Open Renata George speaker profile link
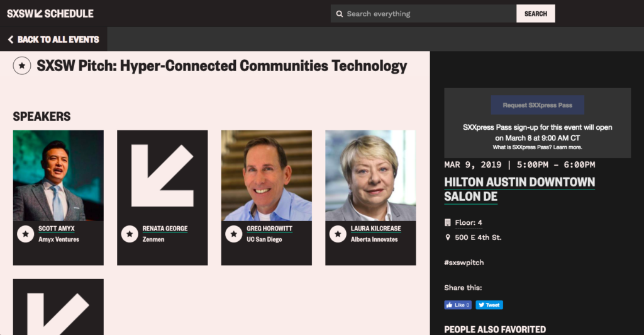Image resolution: width=644 pixels, height=335 pixels. pos(165,229)
